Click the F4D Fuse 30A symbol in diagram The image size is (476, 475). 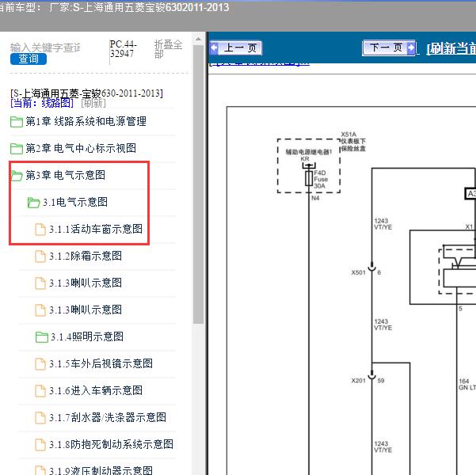pos(309,178)
